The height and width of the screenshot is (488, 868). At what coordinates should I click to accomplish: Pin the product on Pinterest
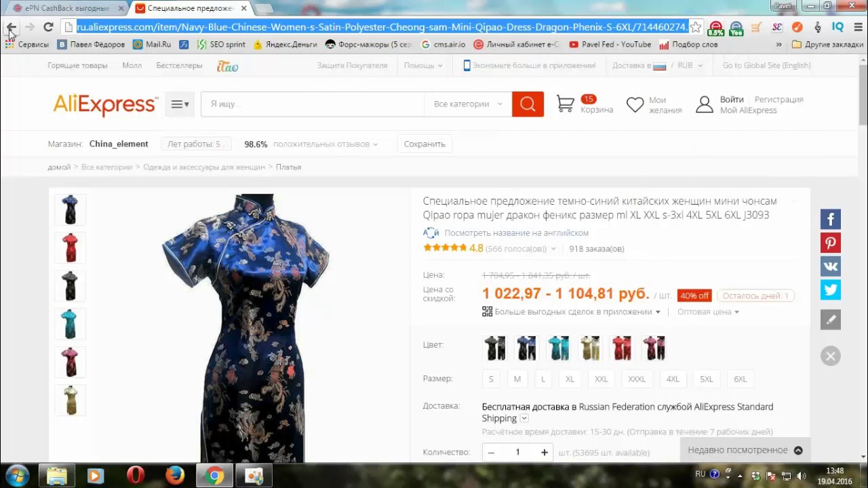(x=831, y=243)
